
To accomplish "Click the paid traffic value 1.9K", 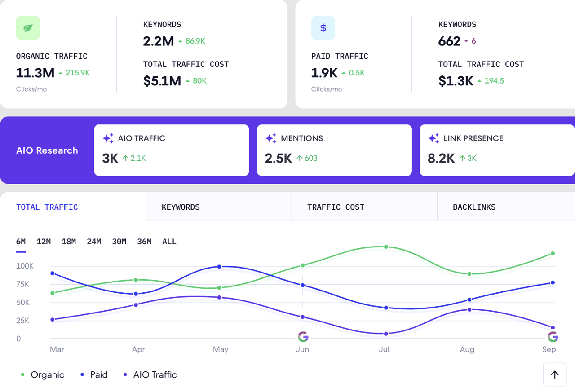I will coord(324,73).
